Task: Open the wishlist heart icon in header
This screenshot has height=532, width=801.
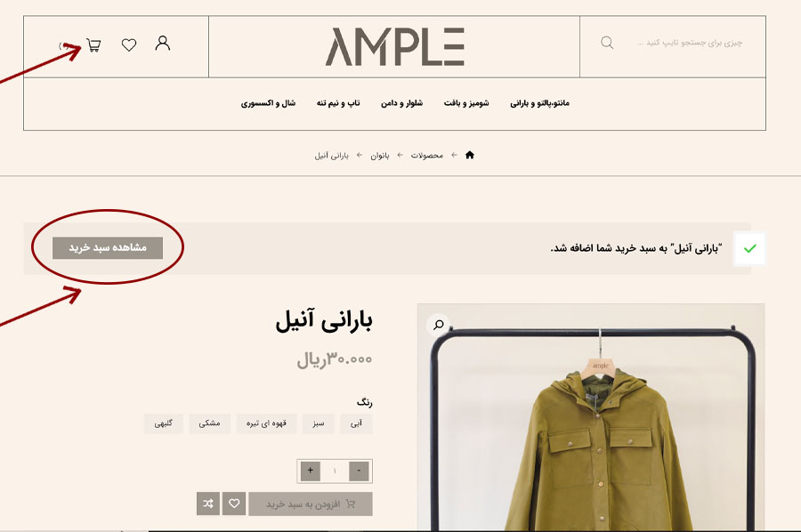Action: (129, 45)
